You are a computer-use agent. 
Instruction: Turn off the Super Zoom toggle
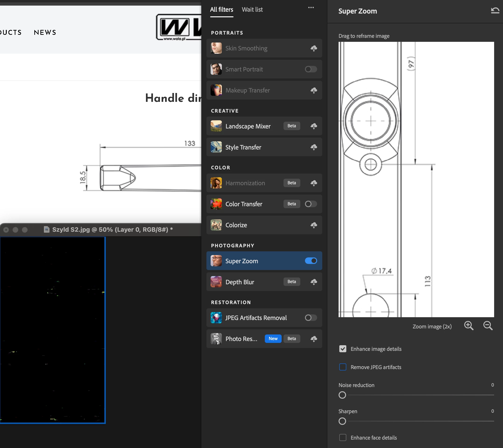click(311, 261)
